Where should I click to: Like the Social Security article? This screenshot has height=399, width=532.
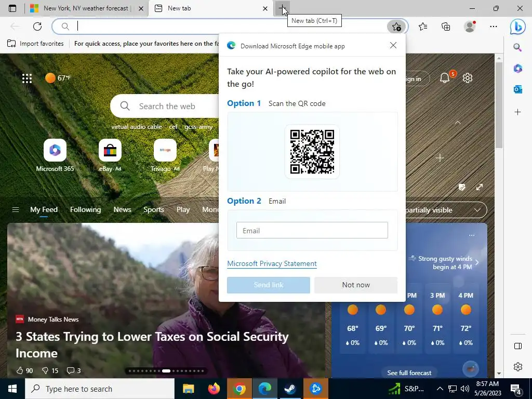coord(24,370)
